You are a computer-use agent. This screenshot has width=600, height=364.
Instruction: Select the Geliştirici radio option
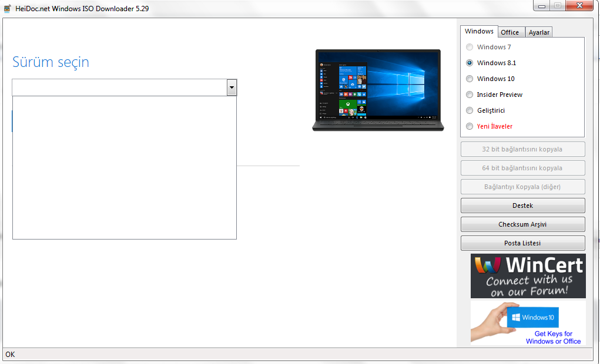coord(470,110)
